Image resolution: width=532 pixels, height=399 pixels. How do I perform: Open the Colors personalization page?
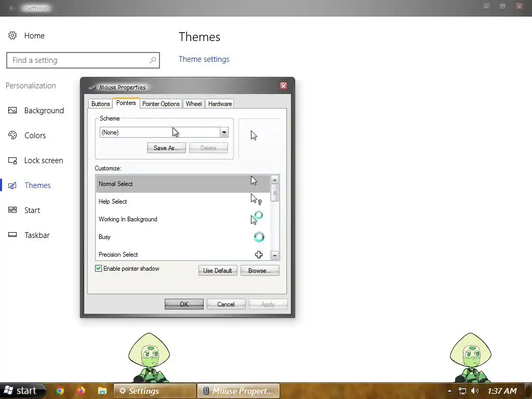tap(35, 136)
